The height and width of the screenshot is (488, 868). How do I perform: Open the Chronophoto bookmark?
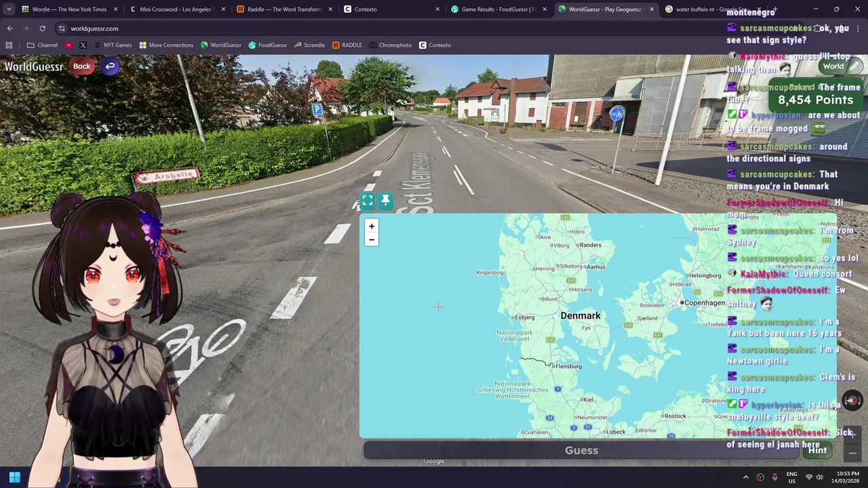pos(391,45)
